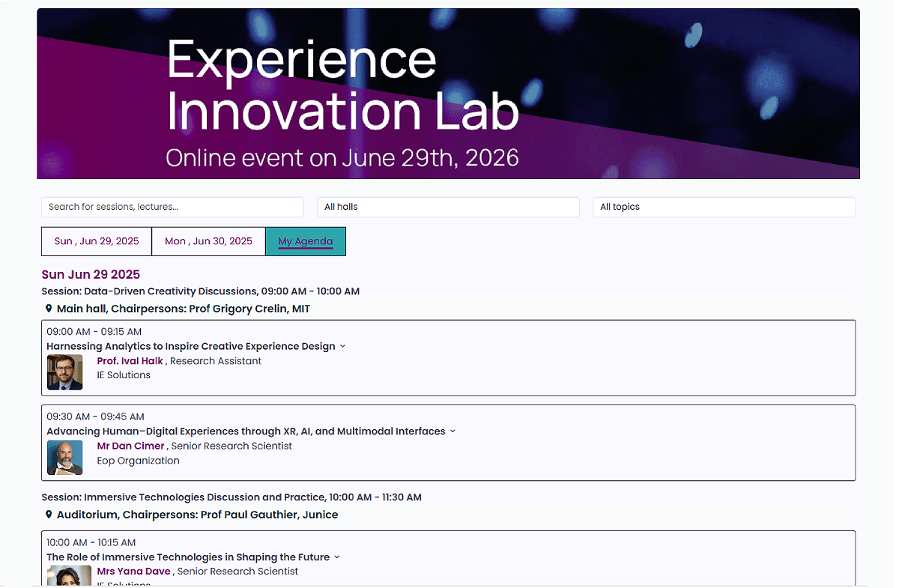
Task: Switch to the Mon, Jun 30, 2025 tab
Action: (x=208, y=241)
